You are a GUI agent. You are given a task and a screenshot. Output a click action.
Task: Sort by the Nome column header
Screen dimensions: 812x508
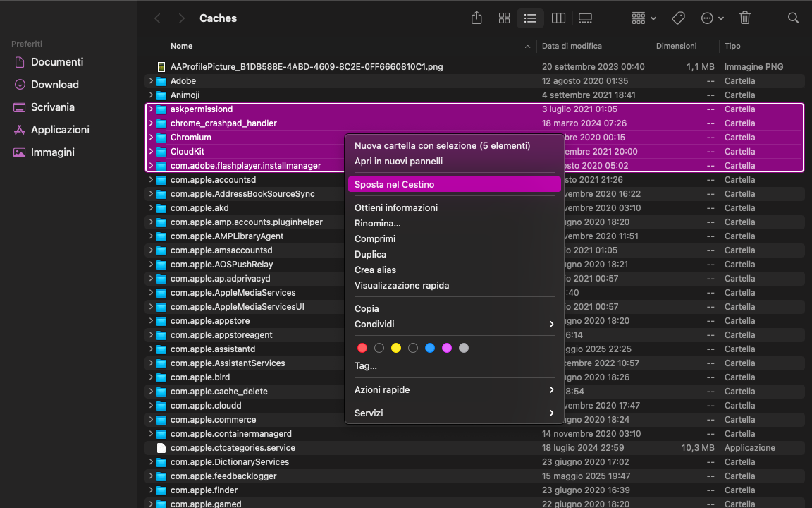pyautogui.click(x=182, y=46)
